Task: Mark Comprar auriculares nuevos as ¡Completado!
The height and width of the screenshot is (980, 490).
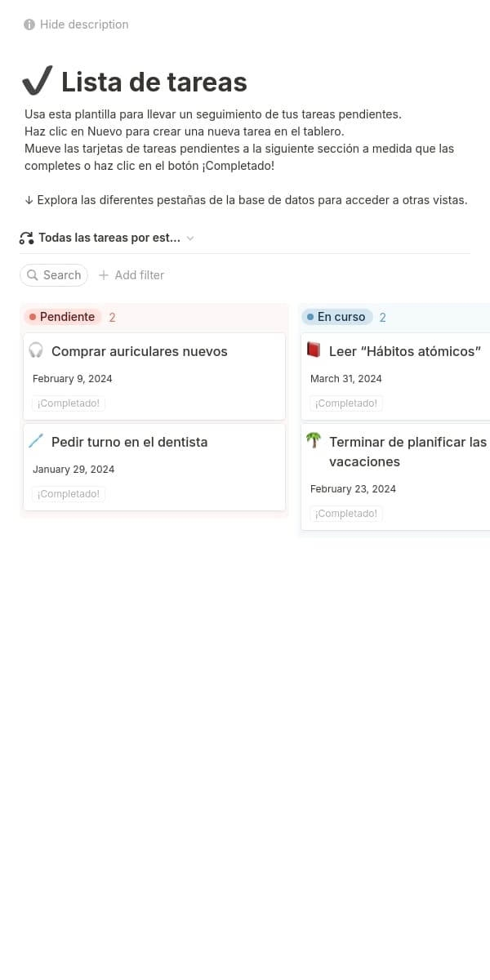Action: point(68,403)
